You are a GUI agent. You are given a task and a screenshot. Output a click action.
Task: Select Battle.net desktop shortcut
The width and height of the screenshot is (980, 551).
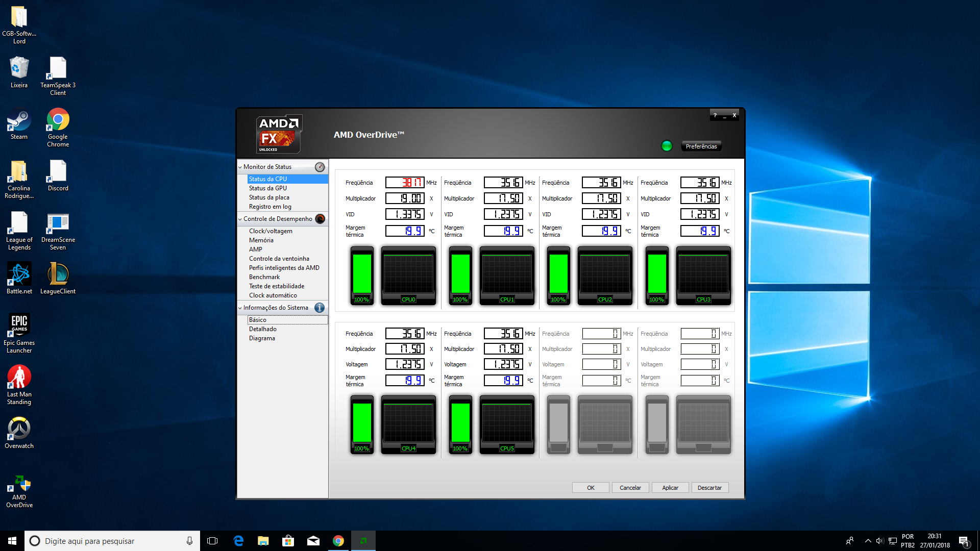coord(19,279)
